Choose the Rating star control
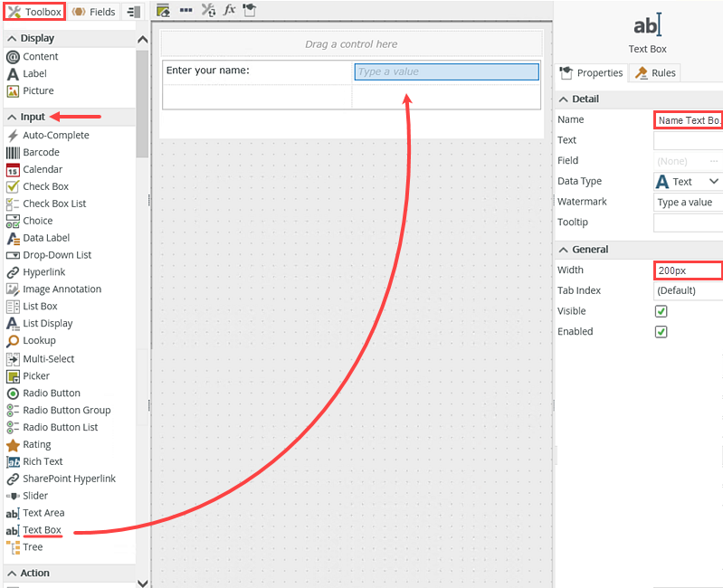The image size is (723, 588). click(13, 445)
